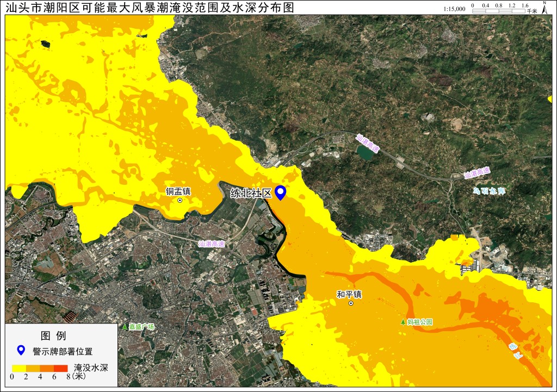Click the number 6 under the legend depth bar

click(x=54, y=376)
